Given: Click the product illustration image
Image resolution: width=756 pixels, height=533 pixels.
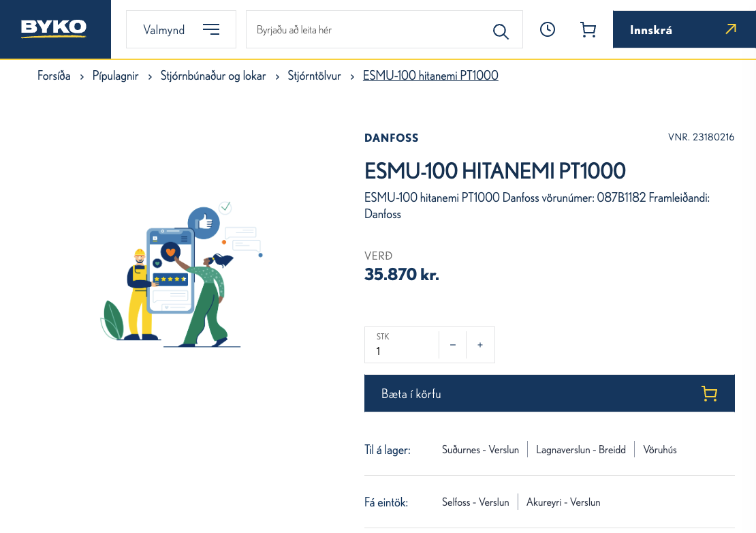Looking at the screenshot, I should [182, 273].
